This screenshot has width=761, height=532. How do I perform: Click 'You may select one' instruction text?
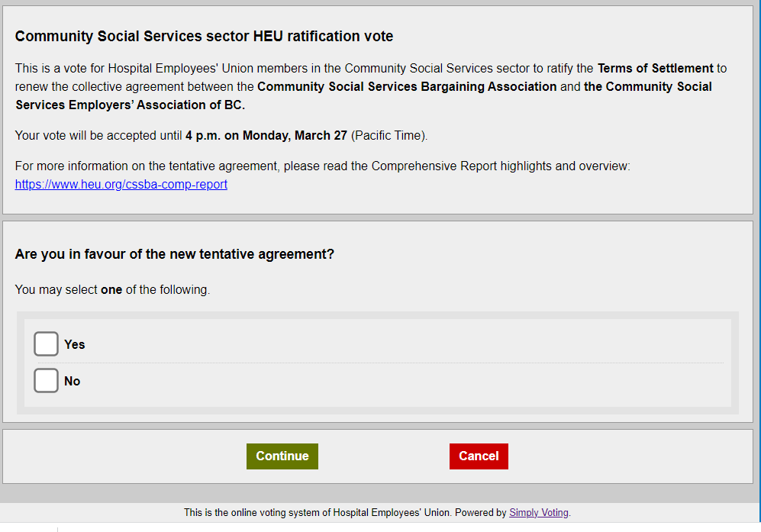(112, 290)
